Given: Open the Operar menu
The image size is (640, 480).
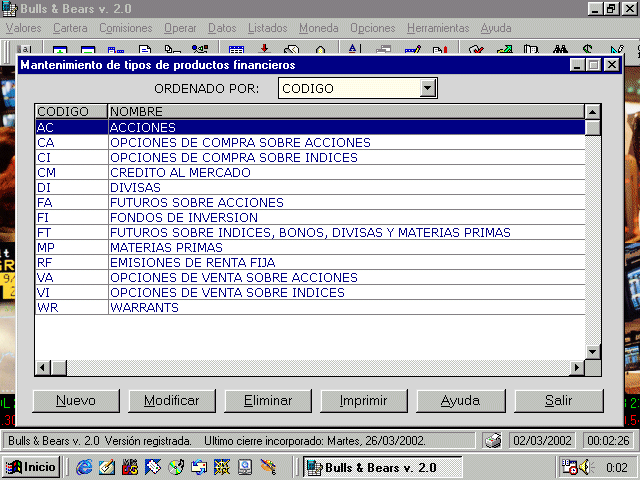Looking at the screenshot, I should pos(180,28).
